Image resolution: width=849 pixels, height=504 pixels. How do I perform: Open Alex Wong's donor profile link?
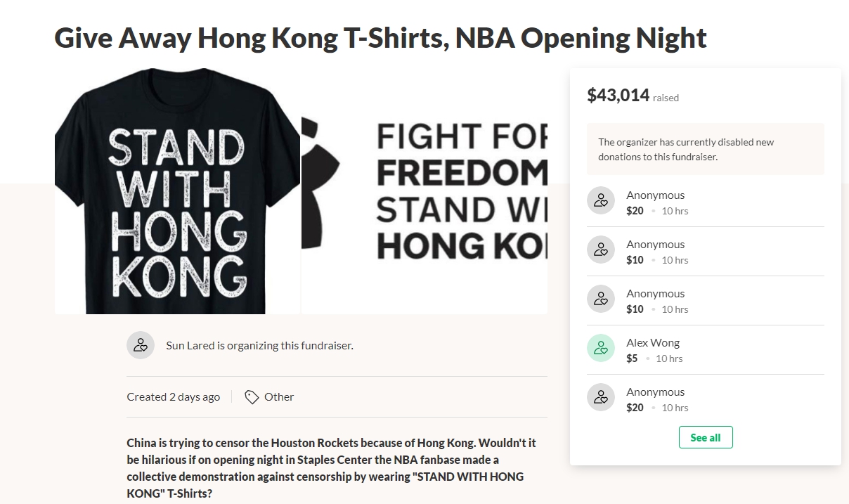pyautogui.click(x=652, y=342)
